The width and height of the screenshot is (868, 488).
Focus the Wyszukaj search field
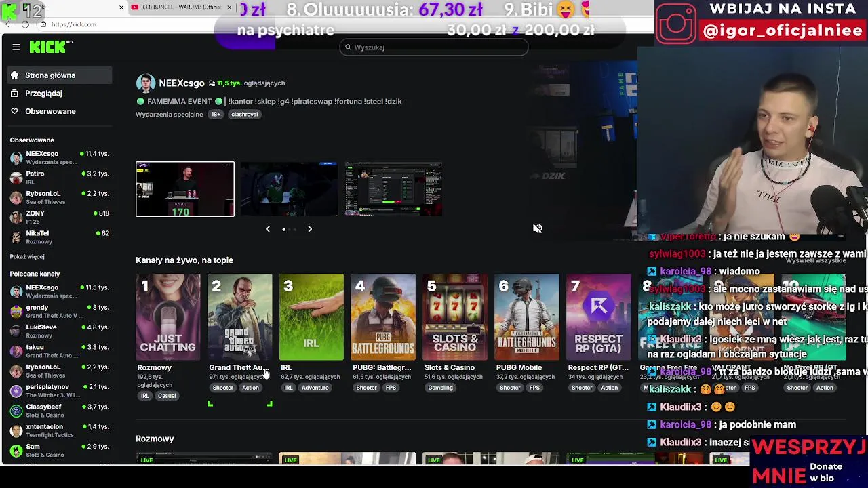(x=434, y=47)
